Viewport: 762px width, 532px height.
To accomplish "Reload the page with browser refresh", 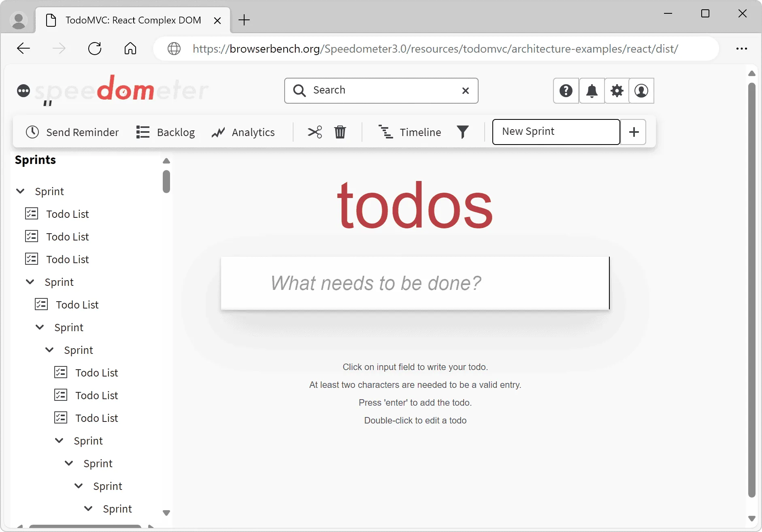I will [x=95, y=49].
